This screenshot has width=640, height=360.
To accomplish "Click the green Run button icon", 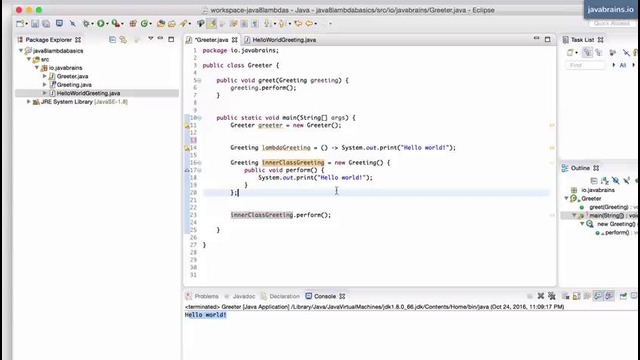I will coord(100,24).
